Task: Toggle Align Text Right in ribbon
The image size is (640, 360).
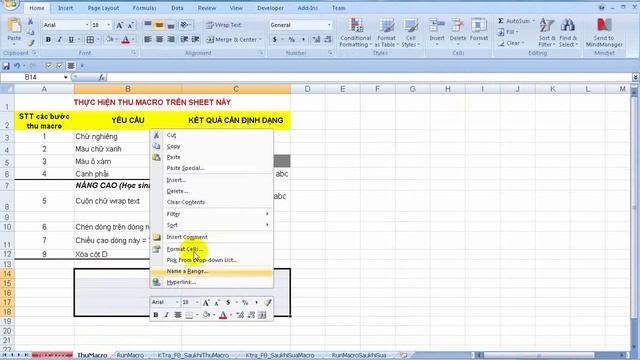Action: [171, 40]
